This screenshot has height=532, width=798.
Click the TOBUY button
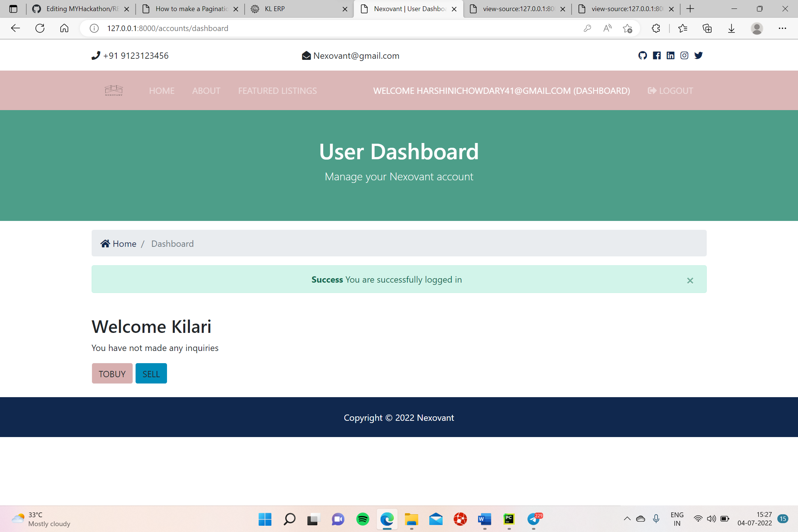click(x=112, y=373)
